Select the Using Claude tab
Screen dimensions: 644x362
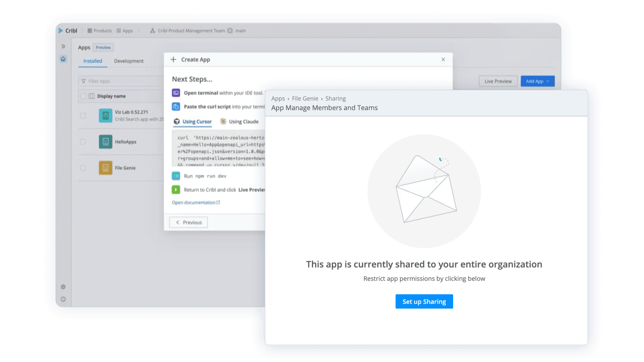click(239, 122)
